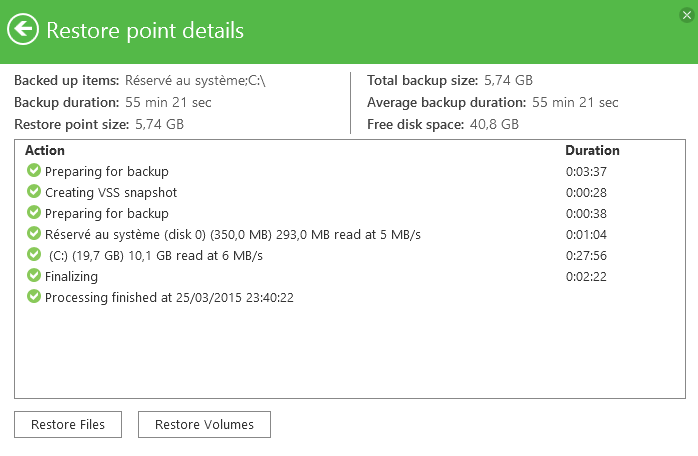Click green check next to (C:) volume row

point(33,255)
